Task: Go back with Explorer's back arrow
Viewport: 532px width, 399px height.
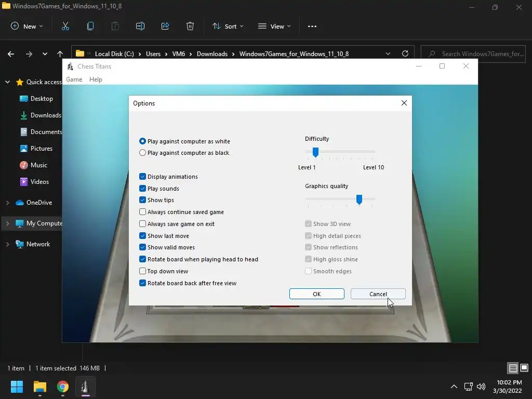Action: [x=11, y=54]
